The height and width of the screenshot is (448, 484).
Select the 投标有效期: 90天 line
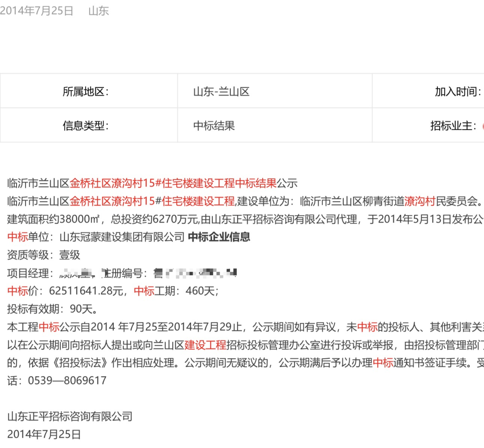(52, 309)
